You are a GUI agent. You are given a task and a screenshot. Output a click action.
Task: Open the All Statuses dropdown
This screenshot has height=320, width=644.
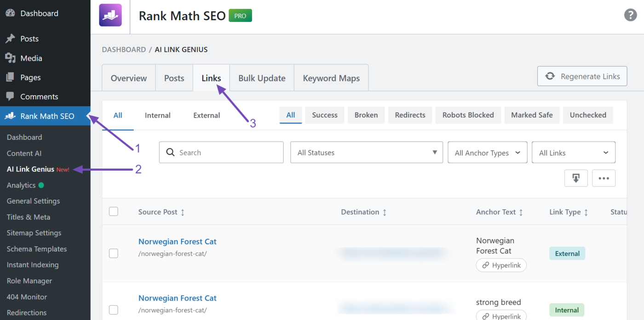click(x=367, y=152)
